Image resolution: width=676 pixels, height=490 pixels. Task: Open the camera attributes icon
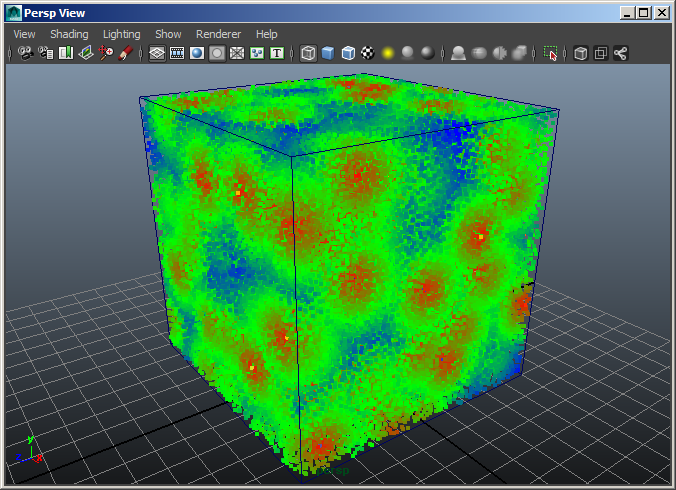click(x=46, y=53)
